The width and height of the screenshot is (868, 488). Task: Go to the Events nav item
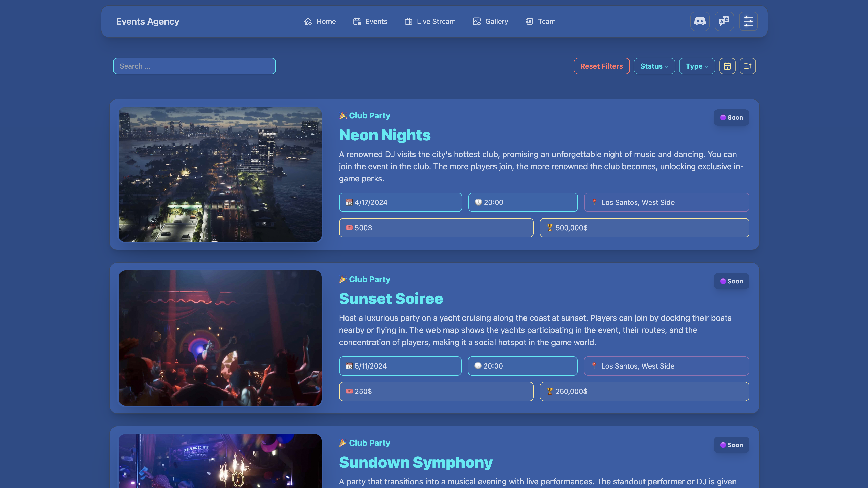(370, 22)
